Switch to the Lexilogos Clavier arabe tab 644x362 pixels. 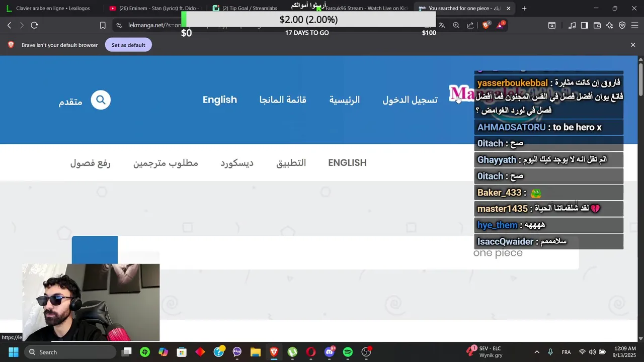click(52, 8)
